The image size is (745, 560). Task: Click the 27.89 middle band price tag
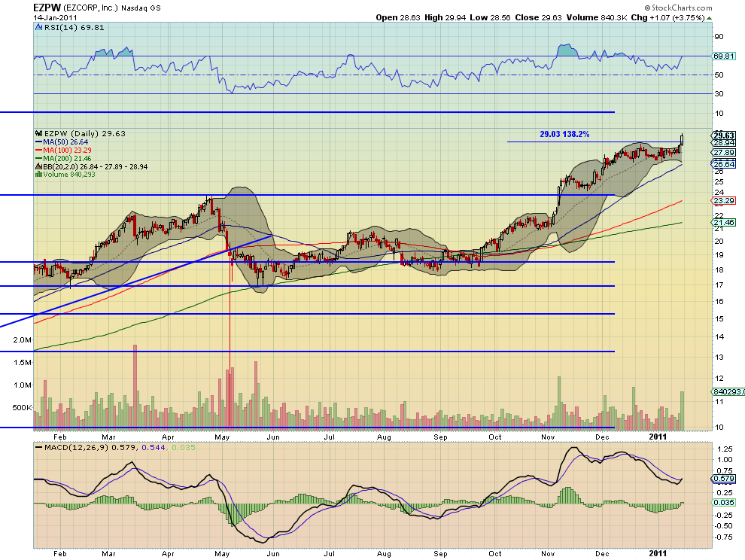point(724,153)
